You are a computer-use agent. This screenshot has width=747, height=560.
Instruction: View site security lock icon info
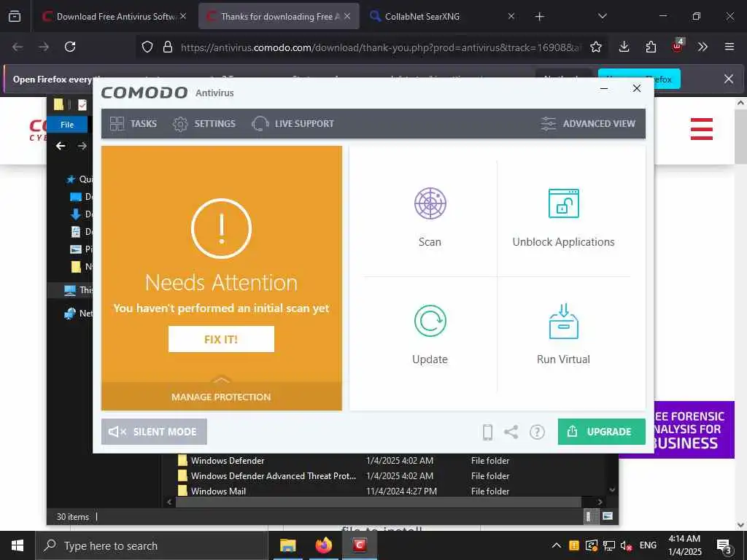167,47
